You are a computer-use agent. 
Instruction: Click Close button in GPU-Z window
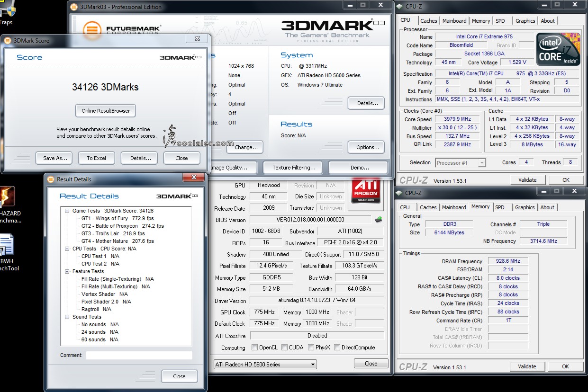(x=371, y=364)
